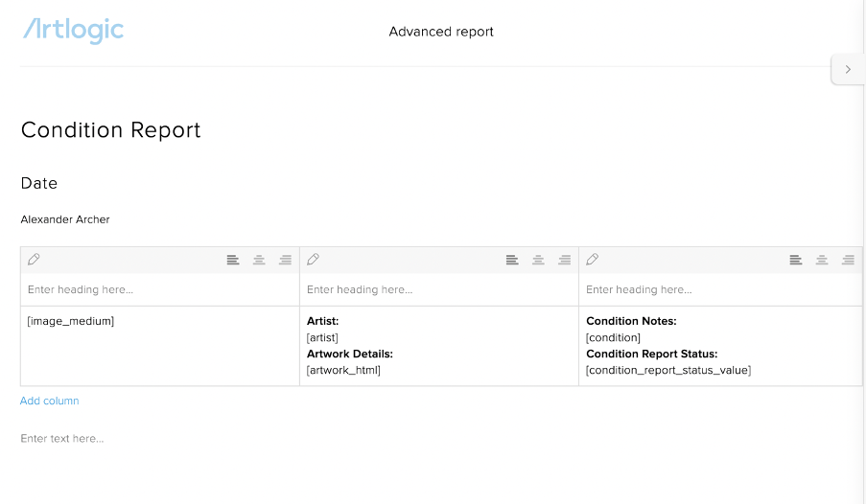Click the pencil edit icon in the Artist column
This screenshot has width=867, height=504.
point(313,259)
